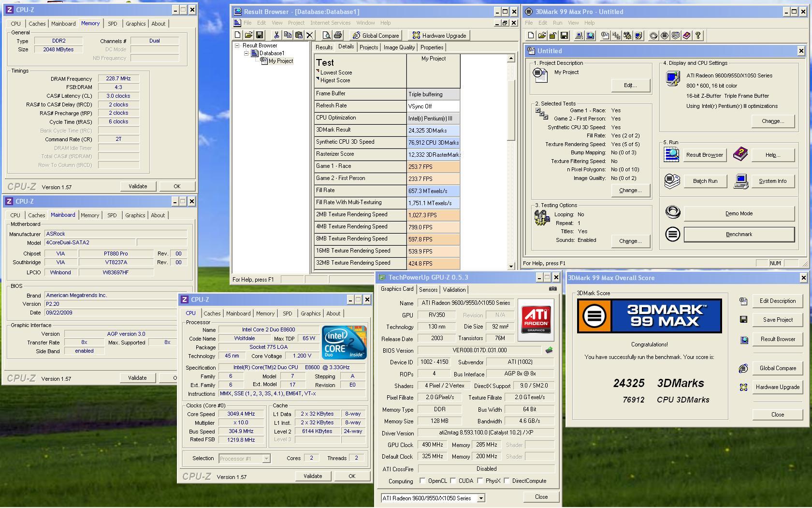Close the Untitled project panel in 3DMark
The image size is (812, 508).
(801, 51)
